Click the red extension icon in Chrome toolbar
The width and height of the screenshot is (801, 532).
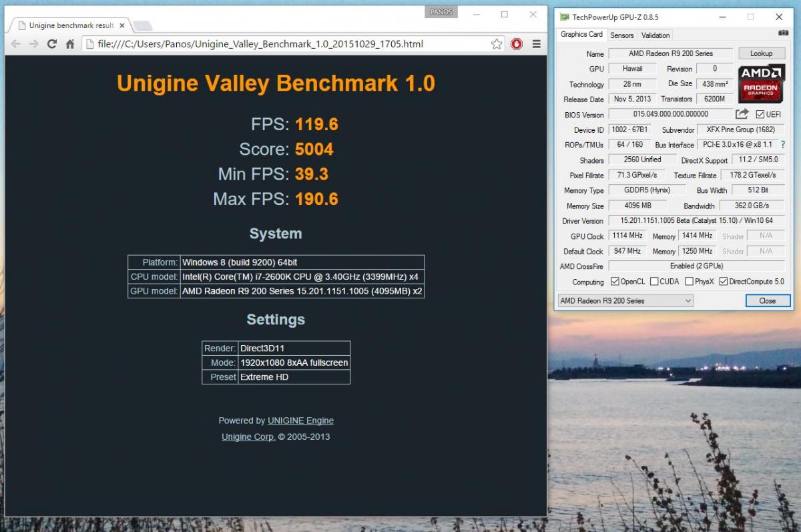pyautogui.click(x=516, y=44)
